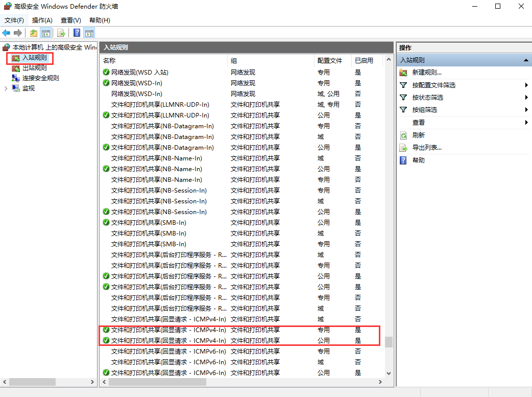The width and height of the screenshot is (532, 397).
Task: Click the Export list toolbar icon
Action: pyautogui.click(x=61, y=33)
